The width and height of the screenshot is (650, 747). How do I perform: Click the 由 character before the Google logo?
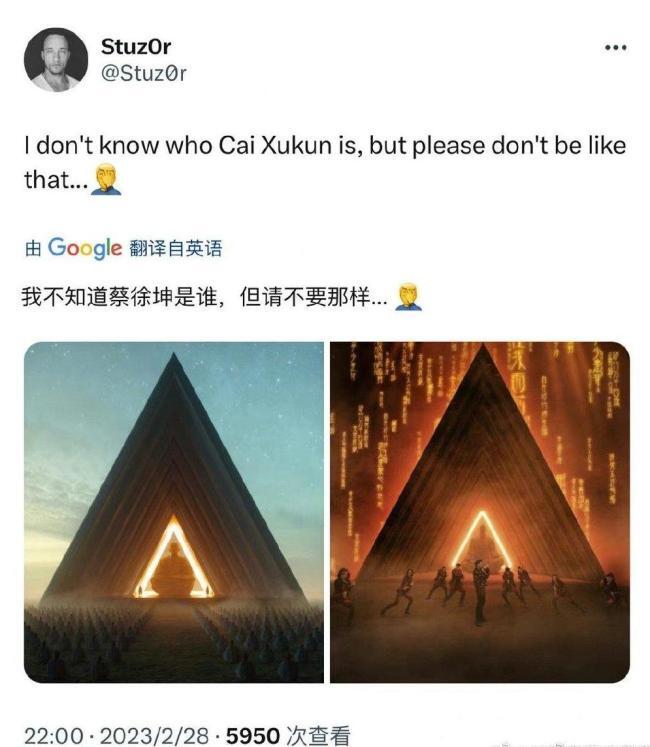tap(33, 249)
